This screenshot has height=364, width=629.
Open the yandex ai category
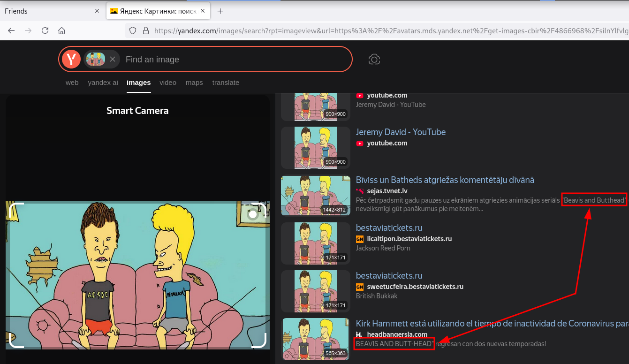click(103, 83)
